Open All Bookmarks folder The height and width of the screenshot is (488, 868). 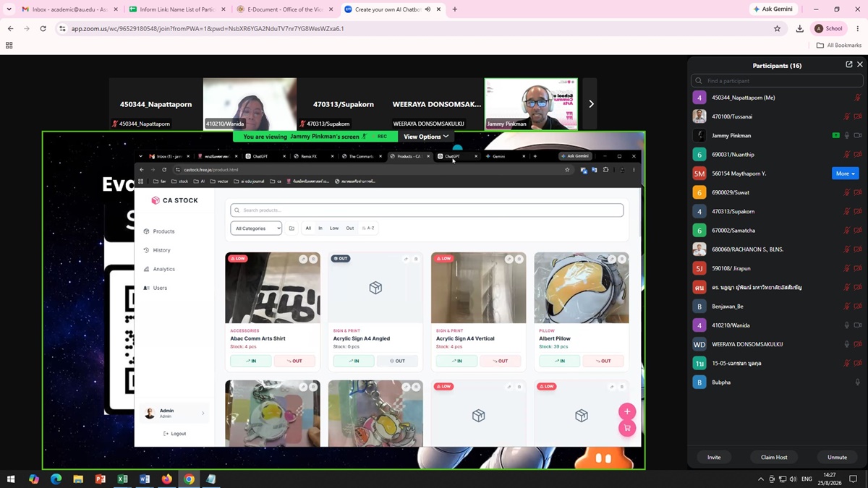tap(839, 45)
